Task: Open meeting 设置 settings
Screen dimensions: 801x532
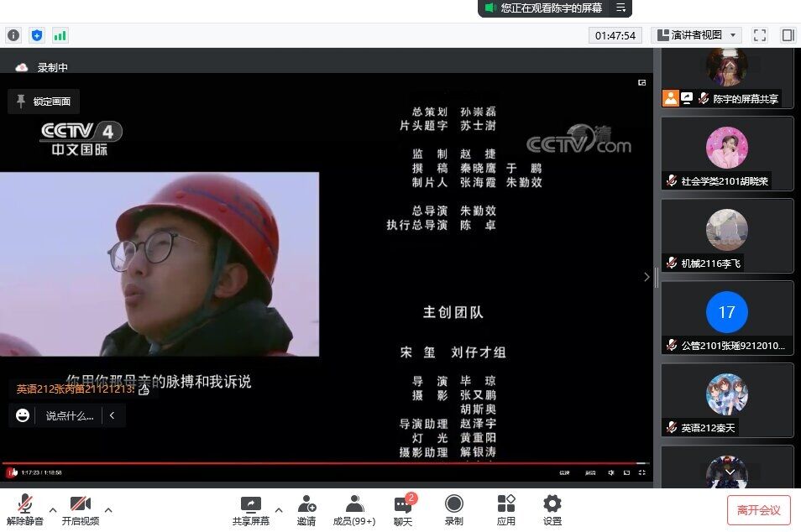Action: point(552,509)
